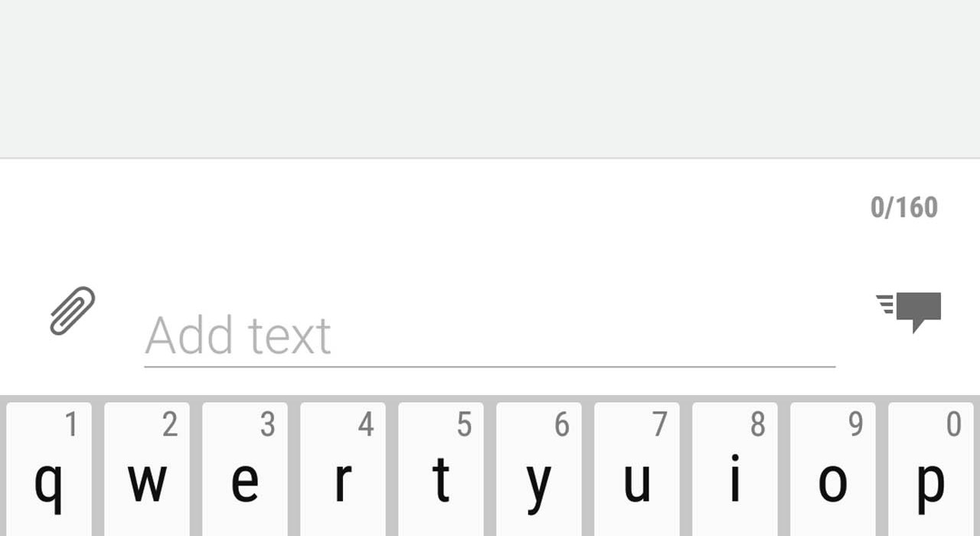Tap the e key on keyboard

point(245,469)
